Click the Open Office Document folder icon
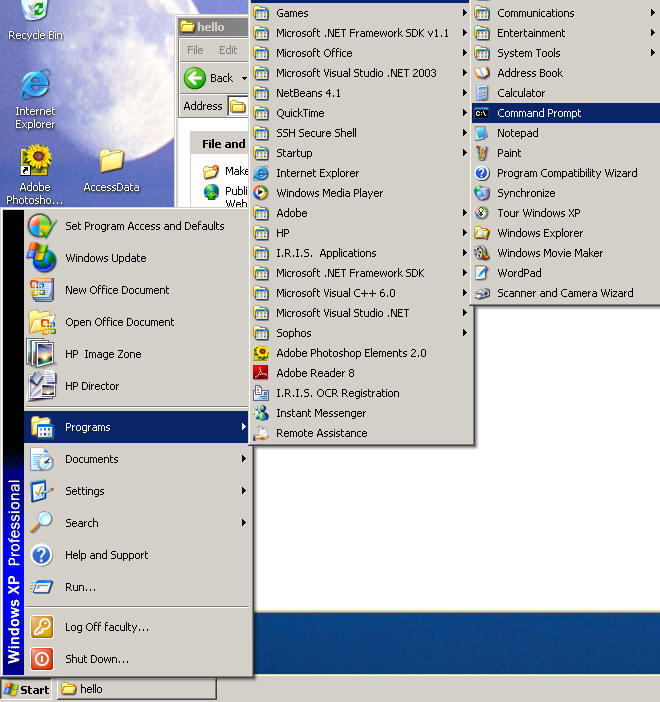The image size is (660, 702). (42, 322)
